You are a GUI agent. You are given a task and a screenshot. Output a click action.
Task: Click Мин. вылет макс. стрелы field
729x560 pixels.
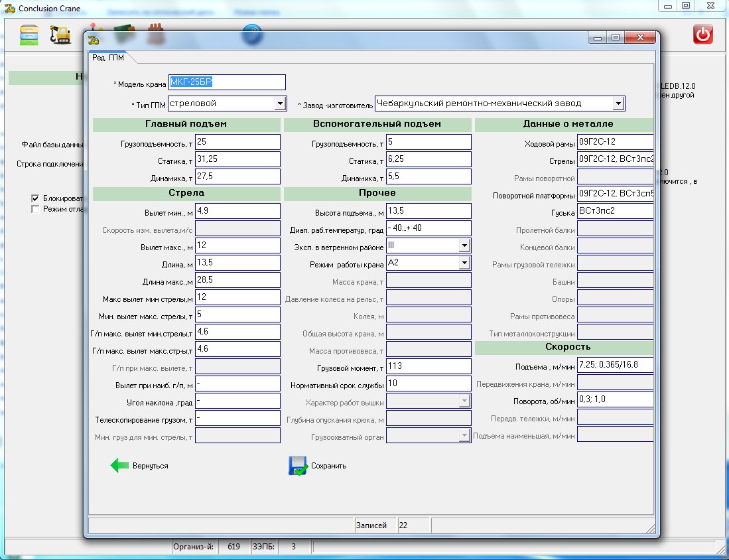(x=237, y=315)
